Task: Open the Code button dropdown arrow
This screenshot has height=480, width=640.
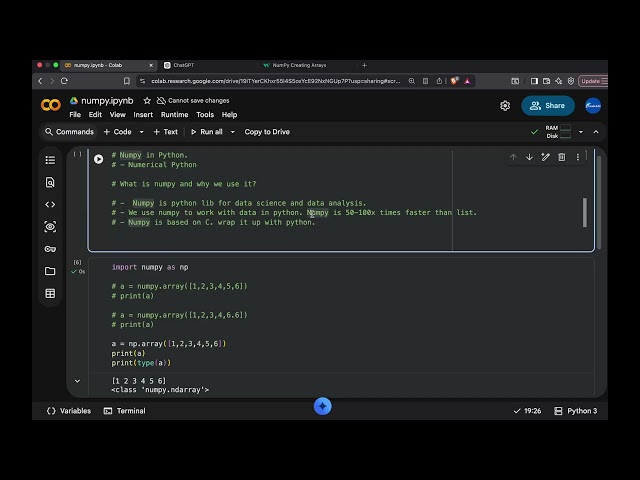Action: click(141, 132)
